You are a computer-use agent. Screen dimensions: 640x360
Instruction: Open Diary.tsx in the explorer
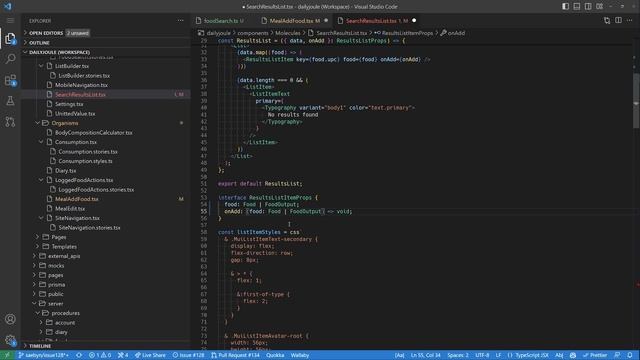[x=65, y=171]
